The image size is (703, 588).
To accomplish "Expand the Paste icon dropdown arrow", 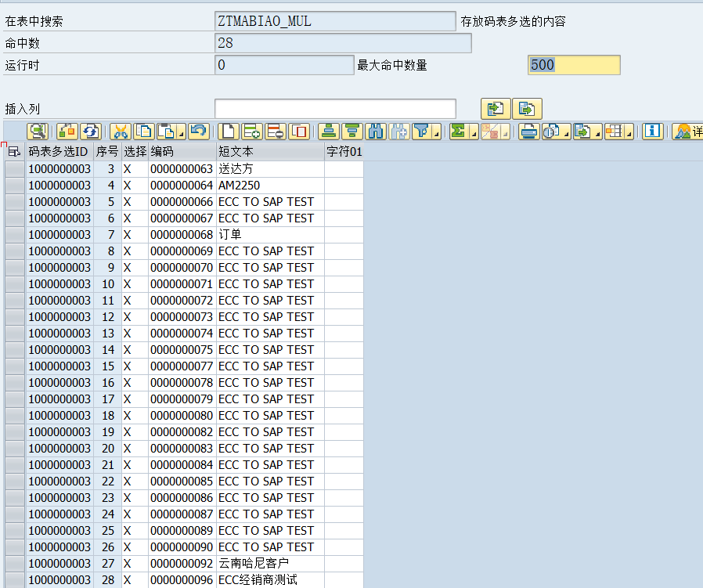I will pyautogui.click(x=182, y=133).
